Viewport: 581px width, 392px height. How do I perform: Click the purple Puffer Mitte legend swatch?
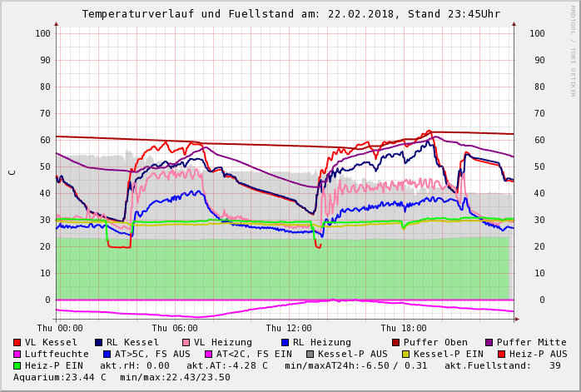coord(489,342)
